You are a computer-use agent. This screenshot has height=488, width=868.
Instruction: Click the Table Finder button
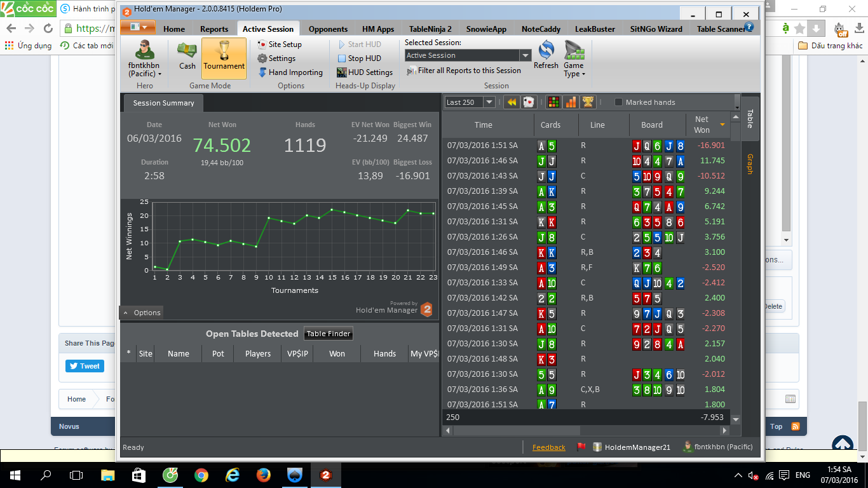(329, 334)
